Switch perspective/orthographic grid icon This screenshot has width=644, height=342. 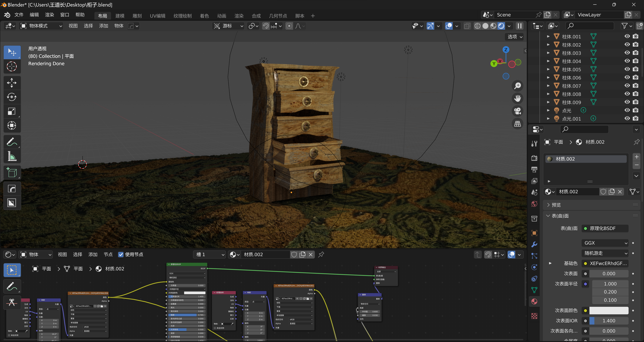tap(517, 124)
